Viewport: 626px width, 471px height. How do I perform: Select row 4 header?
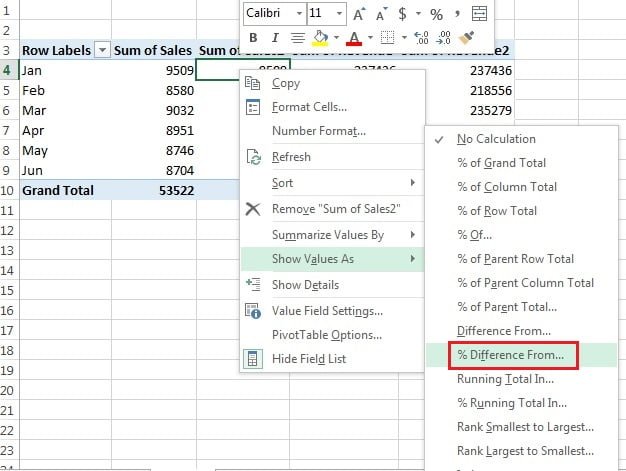pyautogui.click(x=9, y=70)
